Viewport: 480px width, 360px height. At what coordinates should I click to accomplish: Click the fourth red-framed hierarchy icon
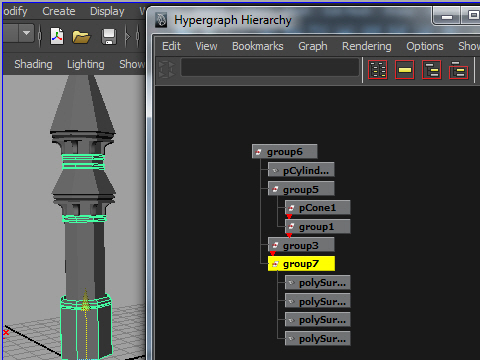[x=459, y=70]
